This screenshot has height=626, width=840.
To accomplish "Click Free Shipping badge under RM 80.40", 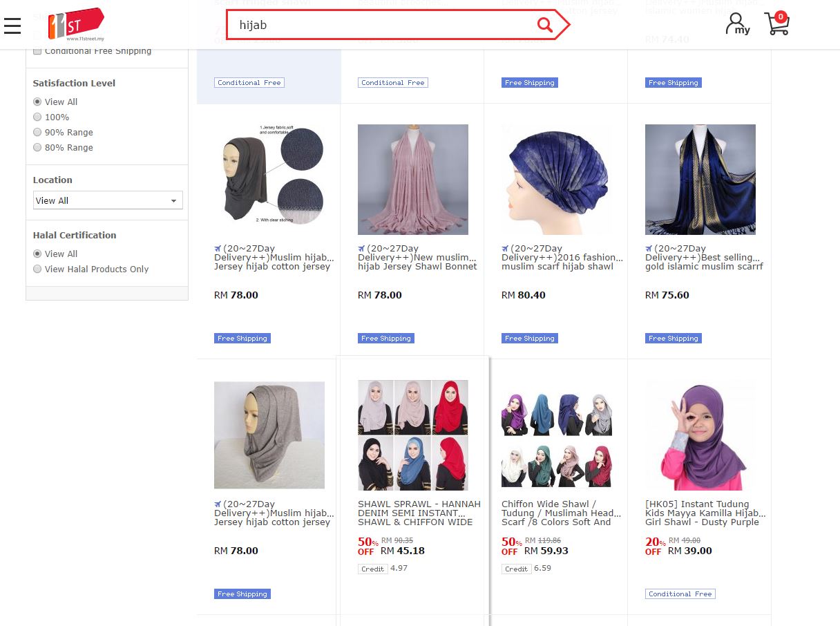I will pyautogui.click(x=529, y=339).
